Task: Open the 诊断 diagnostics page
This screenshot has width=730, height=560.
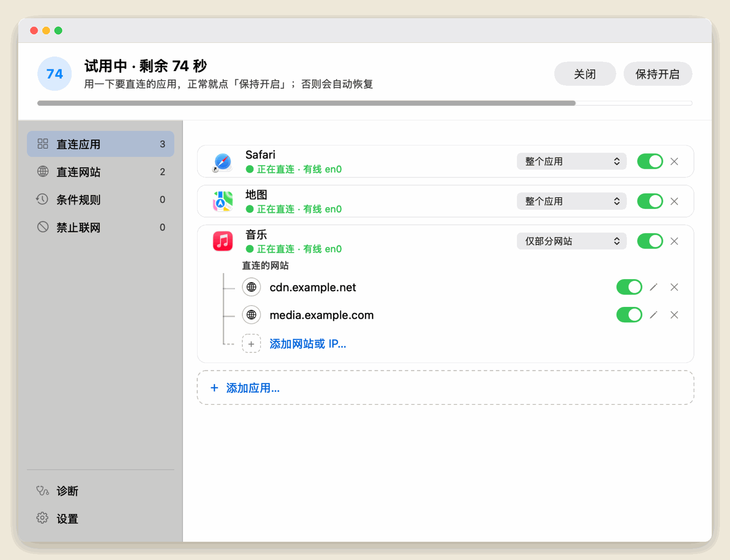Action: point(100,491)
